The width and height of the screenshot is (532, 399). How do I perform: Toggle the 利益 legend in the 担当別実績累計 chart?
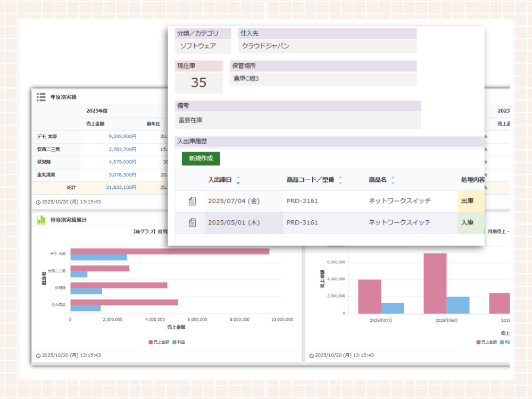pos(182,342)
